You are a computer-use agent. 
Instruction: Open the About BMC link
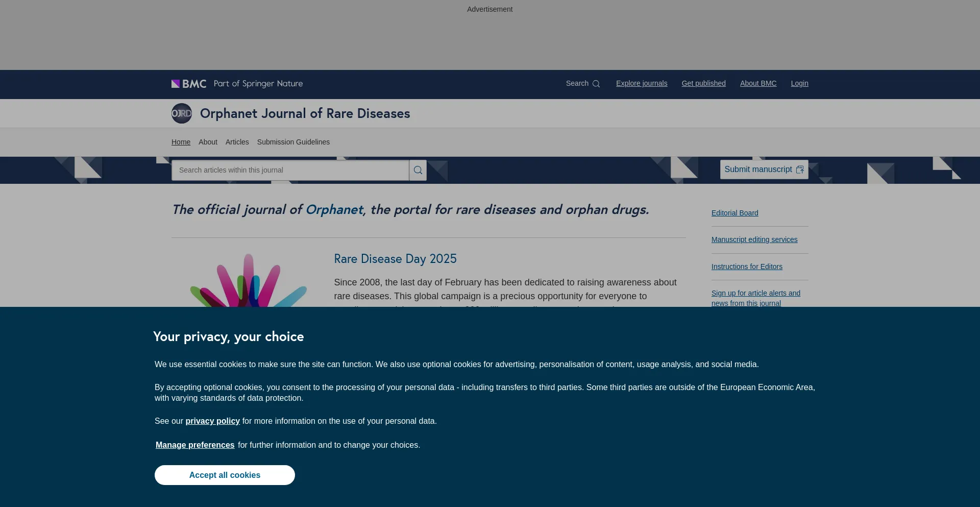click(x=758, y=83)
